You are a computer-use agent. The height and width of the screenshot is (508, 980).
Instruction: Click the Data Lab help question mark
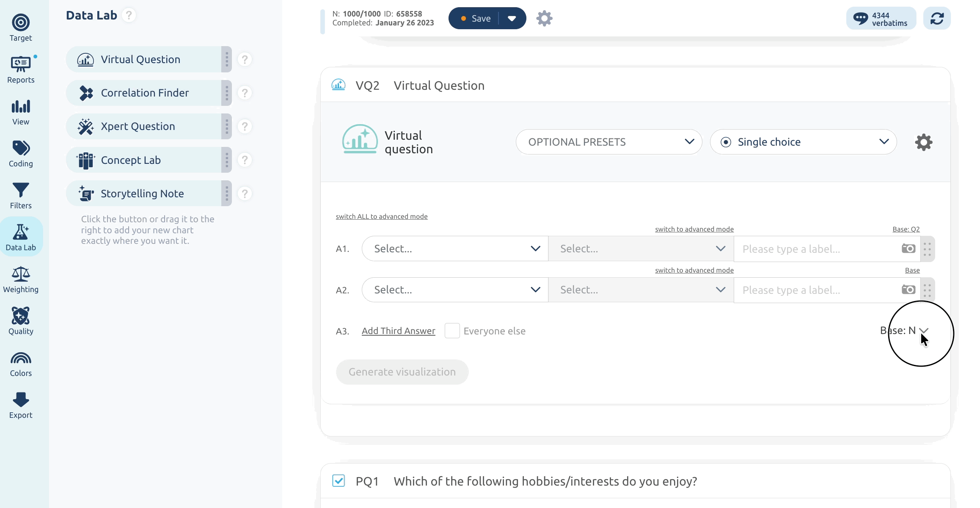coord(129,15)
